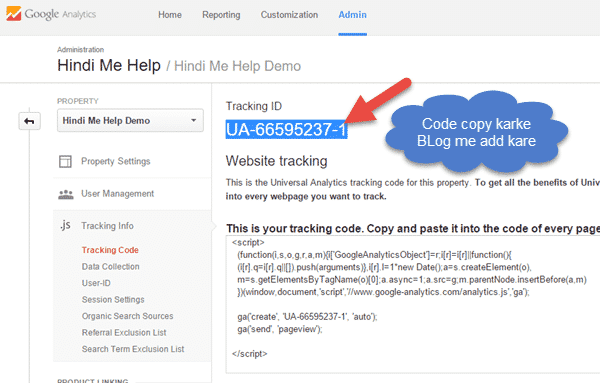The image size is (600, 383).
Task: Collapse the Tracking Info section
Action: pyautogui.click(x=107, y=226)
